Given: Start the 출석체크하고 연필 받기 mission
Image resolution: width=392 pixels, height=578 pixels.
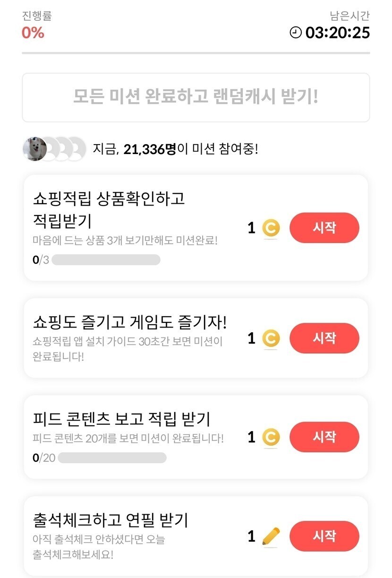Looking at the screenshot, I should [x=324, y=536].
